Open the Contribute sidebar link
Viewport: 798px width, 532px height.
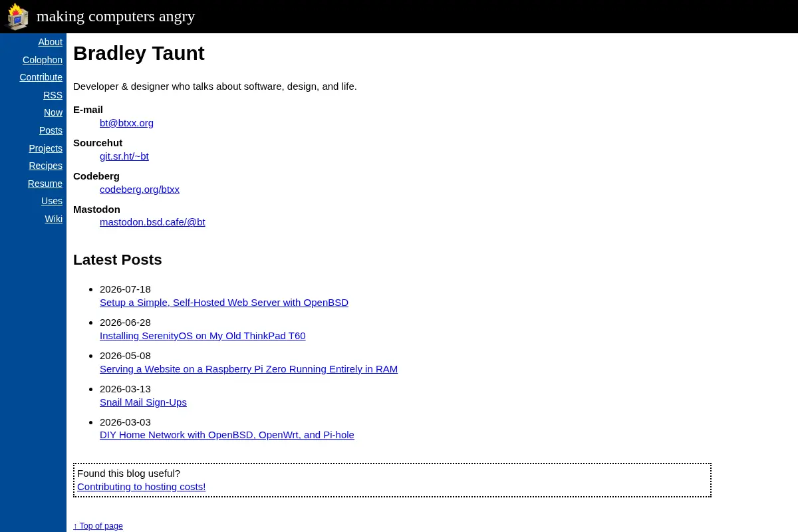point(41,77)
